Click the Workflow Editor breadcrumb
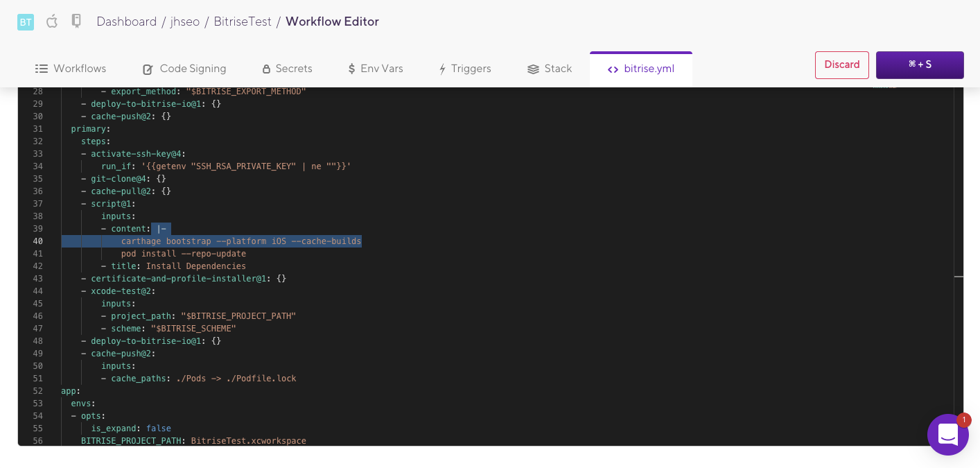 [332, 21]
